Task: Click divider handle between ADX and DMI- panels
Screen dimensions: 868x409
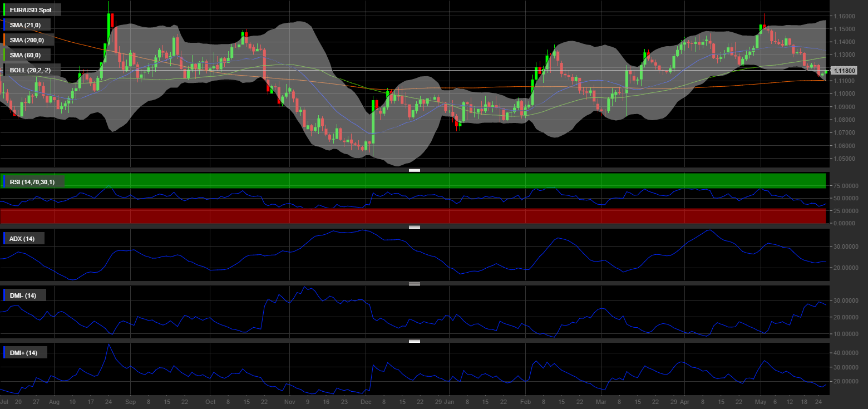Action: point(415,284)
